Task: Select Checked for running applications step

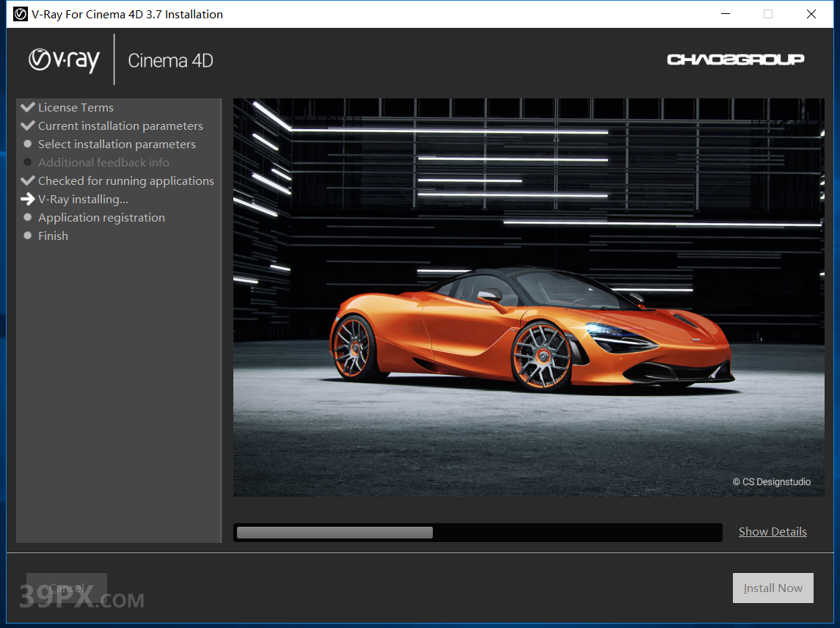Action: click(x=126, y=181)
